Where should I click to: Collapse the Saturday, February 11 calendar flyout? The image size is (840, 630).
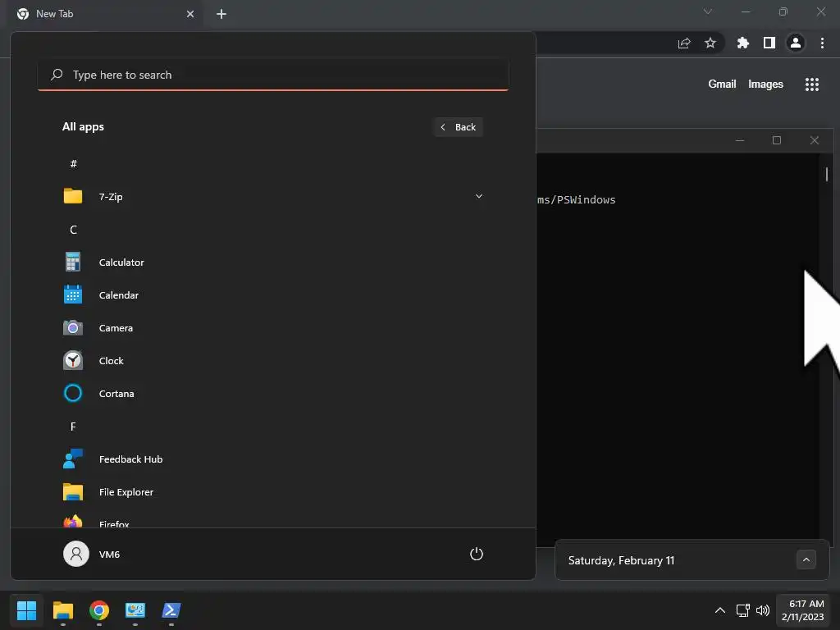806,559
